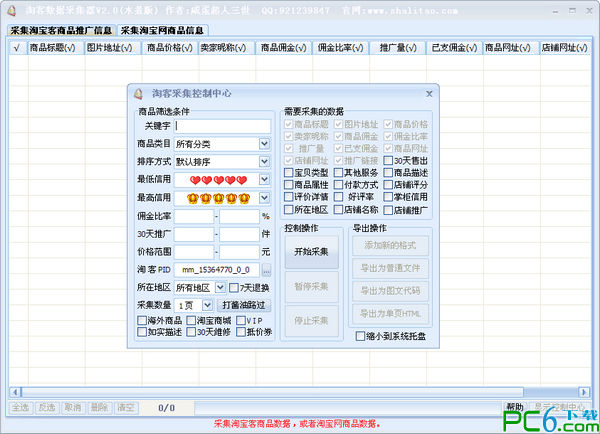Click the 商品佣金(√) column header
The image size is (600, 434).
click(x=284, y=48)
